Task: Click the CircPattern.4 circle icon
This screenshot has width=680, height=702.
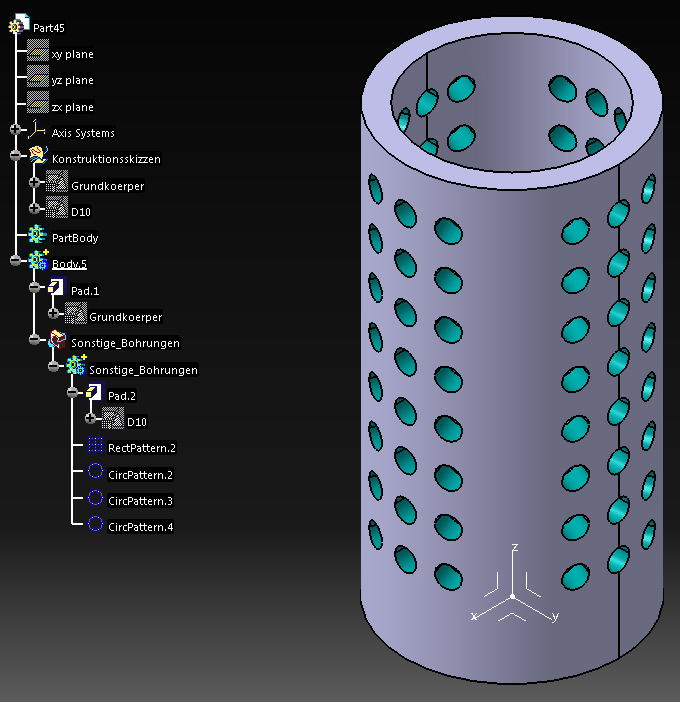Action: tap(95, 523)
